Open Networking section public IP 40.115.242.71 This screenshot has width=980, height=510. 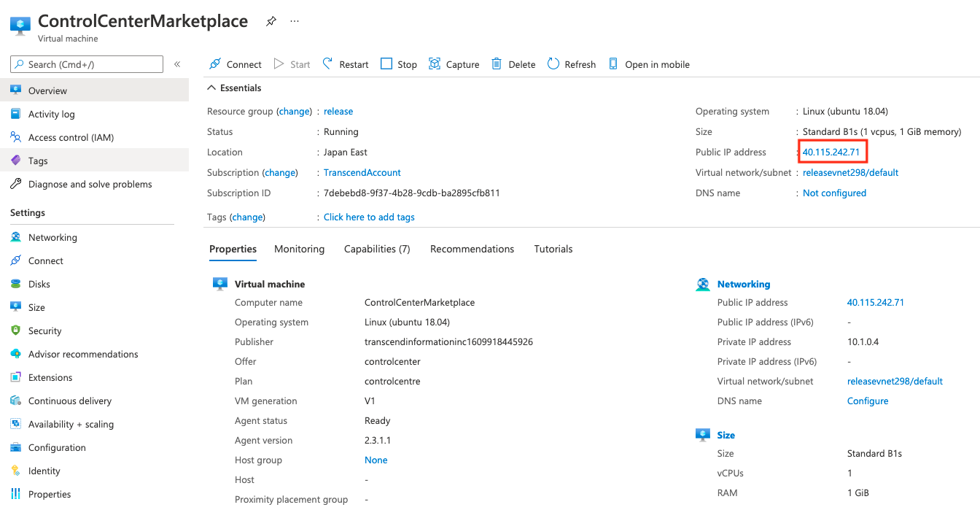click(x=876, y=303)
